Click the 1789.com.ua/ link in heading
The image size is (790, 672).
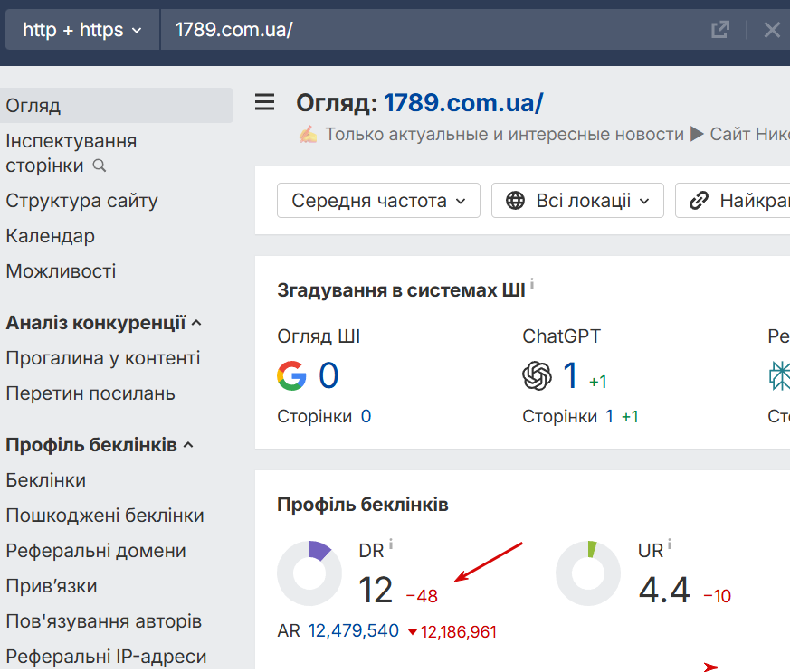[x=463, y=103]
